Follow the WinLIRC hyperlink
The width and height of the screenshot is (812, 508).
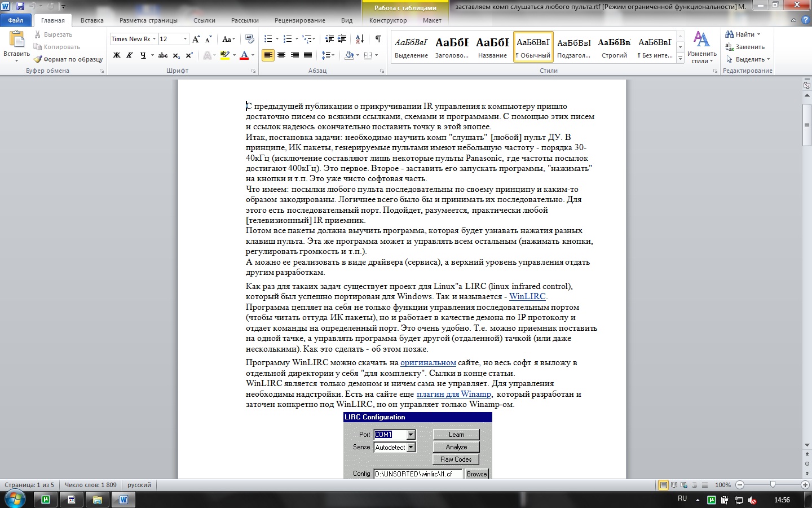coord(527,296)
